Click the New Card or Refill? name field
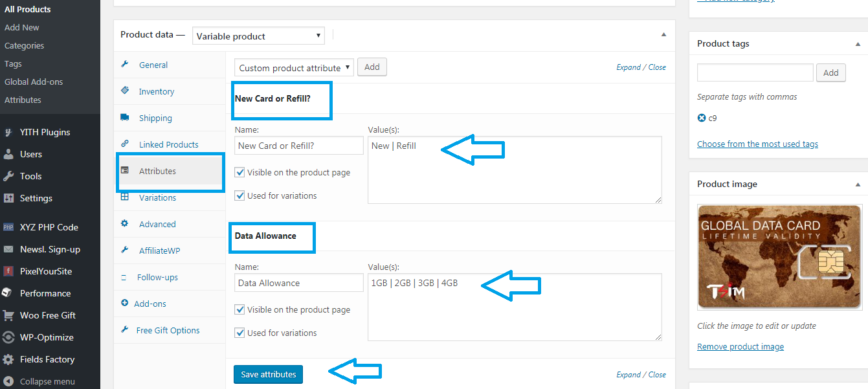Screen dimensions: 868x389 coord(299,146)
